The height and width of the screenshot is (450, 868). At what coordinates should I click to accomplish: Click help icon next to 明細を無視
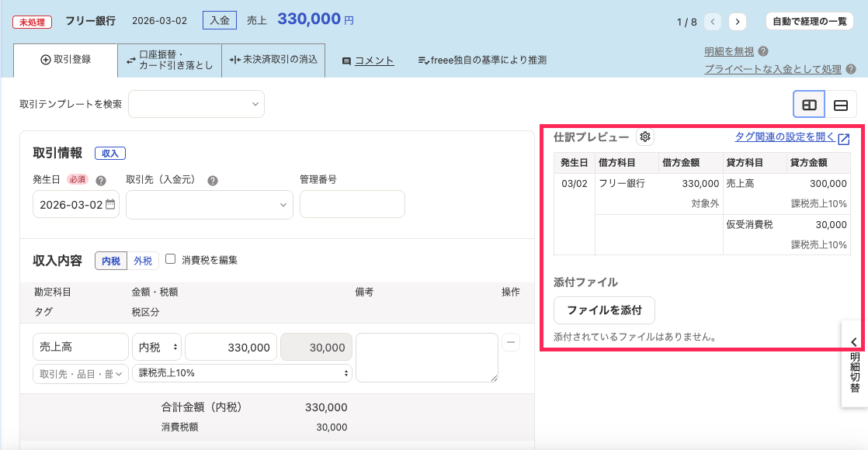tap(763, 51)
